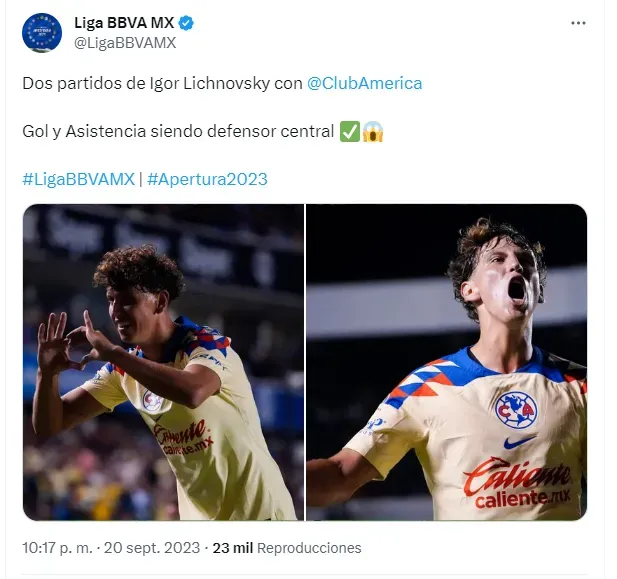Click the 'Gol y Asistencia' text line
The width and height of the screenshot is (617, 579).
178,131
